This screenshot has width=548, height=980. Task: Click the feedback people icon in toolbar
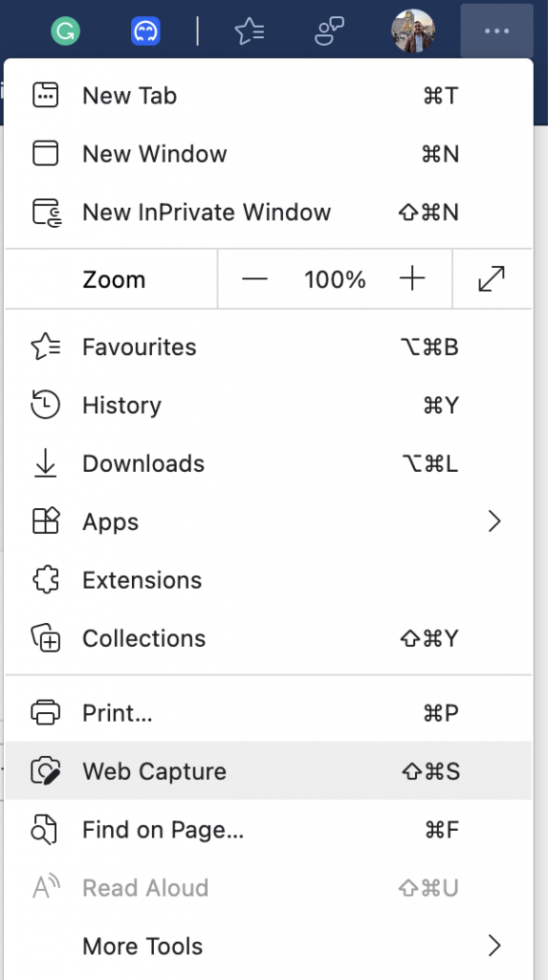329,31
